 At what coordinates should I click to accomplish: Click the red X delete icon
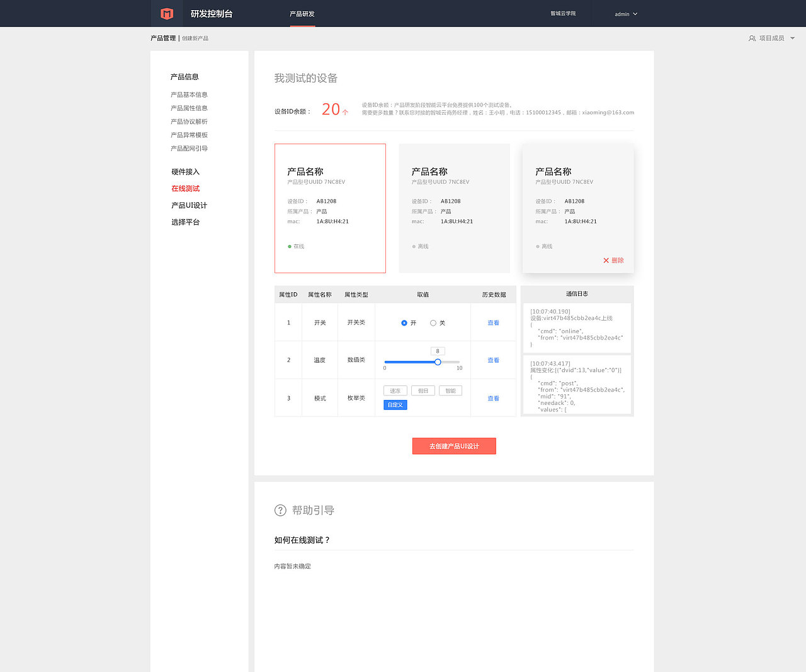click(x=606, y=260)
